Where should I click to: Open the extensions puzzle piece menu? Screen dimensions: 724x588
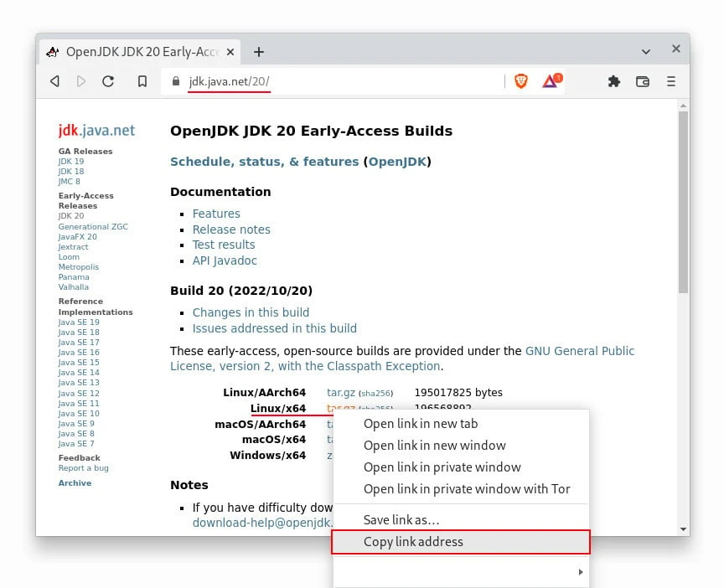(x=614, y=81)
